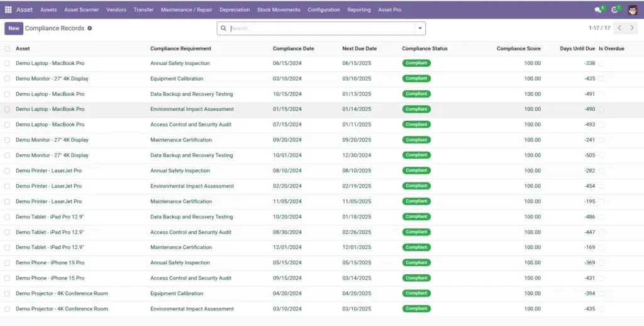Click the Compliant badge in the -195 days row
Viewport: 644px width, 326px height.
point(416,201)
